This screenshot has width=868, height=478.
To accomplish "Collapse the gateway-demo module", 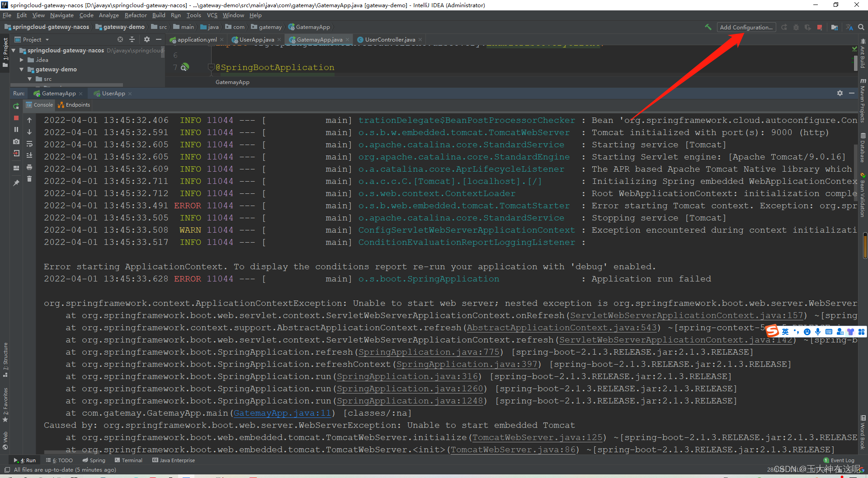I will tap(21, 69).
